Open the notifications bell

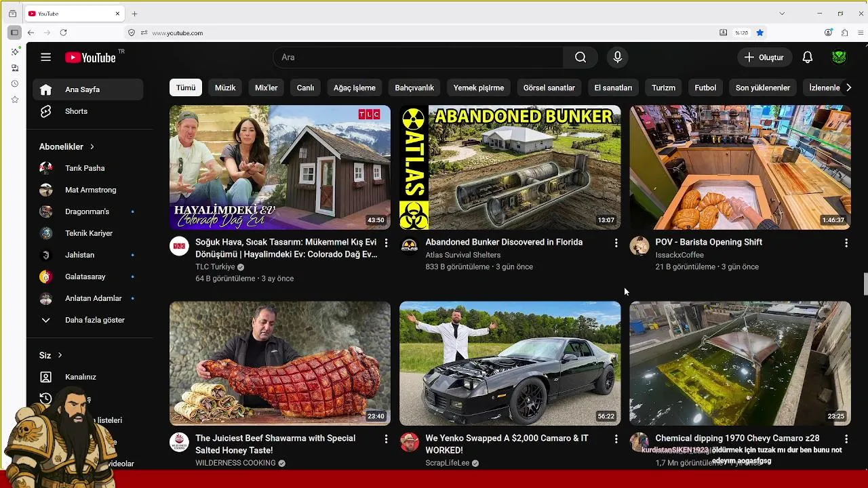807,58
